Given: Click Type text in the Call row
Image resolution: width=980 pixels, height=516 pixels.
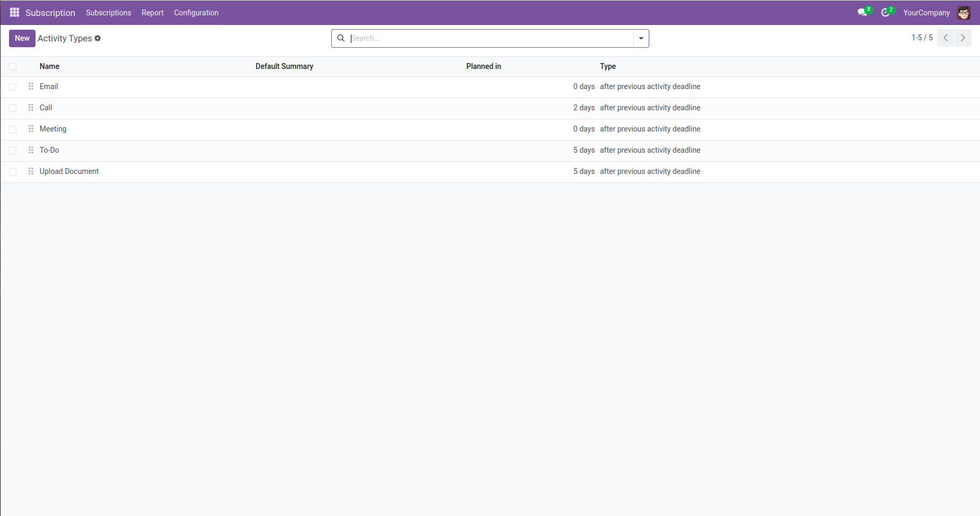Looking at the screenshot, I should pyautogui.click(x=650, y=108).
